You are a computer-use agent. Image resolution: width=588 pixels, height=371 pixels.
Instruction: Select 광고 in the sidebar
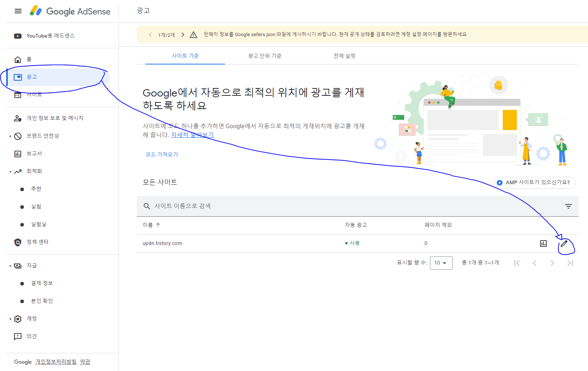click(x=58, y=77)
